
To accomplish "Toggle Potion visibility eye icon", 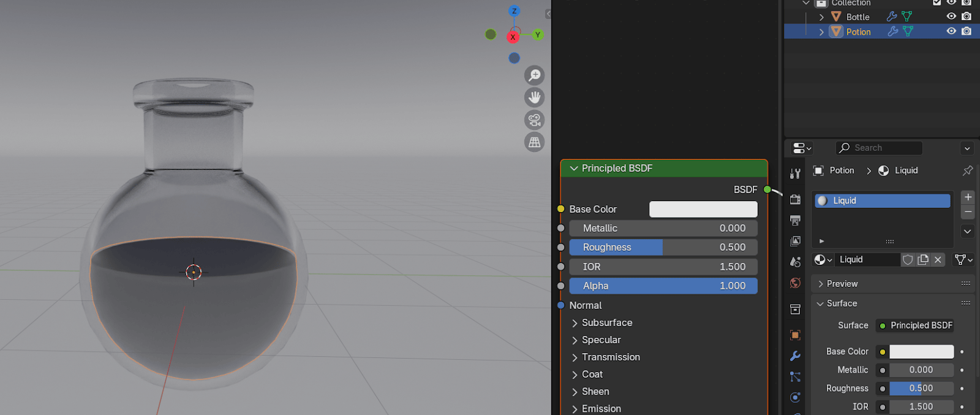I will tap(951, 31).
